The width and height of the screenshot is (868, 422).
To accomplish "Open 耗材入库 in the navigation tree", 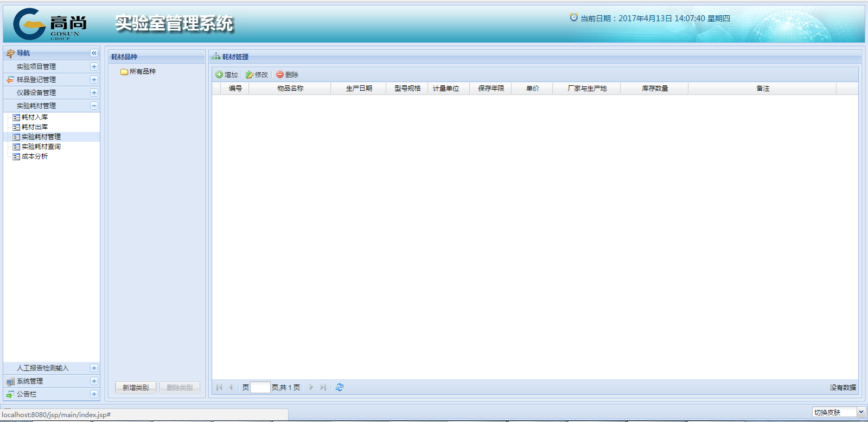I will pyautogui.click(x=34, y=117).
